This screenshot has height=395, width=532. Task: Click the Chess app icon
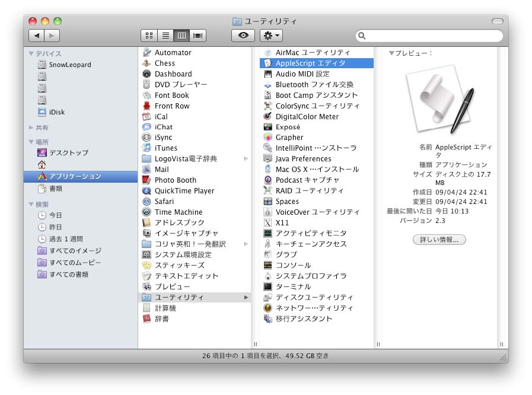click(x=146, y=63)
